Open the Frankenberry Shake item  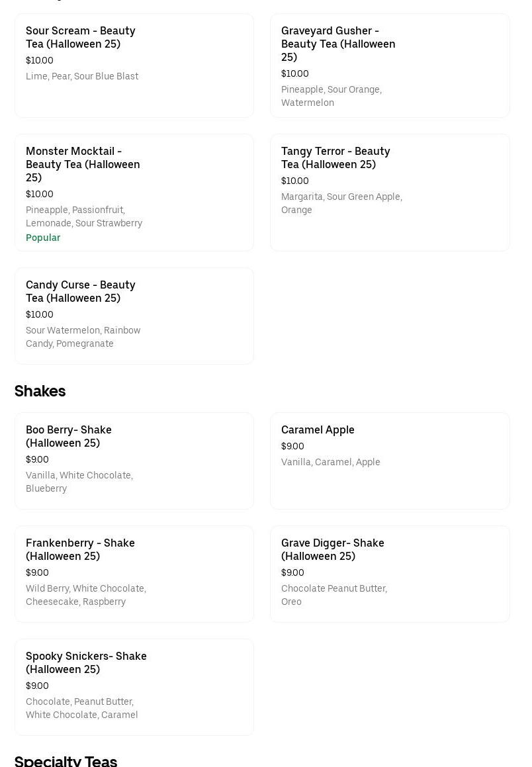134,574
